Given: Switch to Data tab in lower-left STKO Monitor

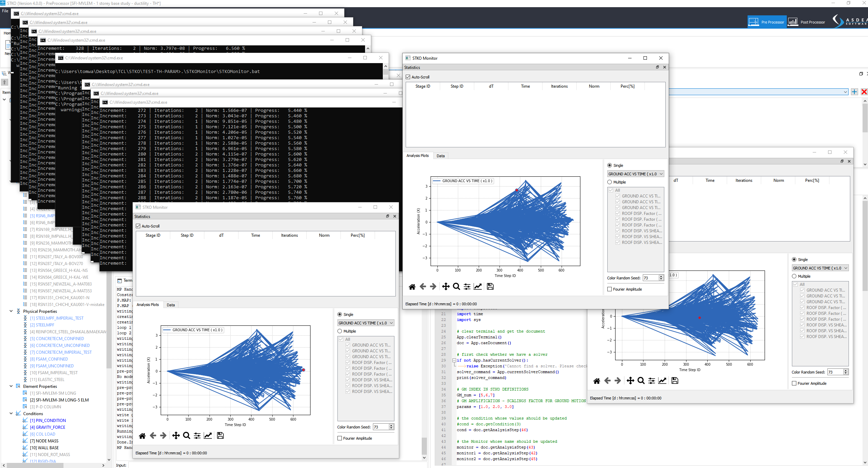Looking at the screenshot, I should (171, 305).
